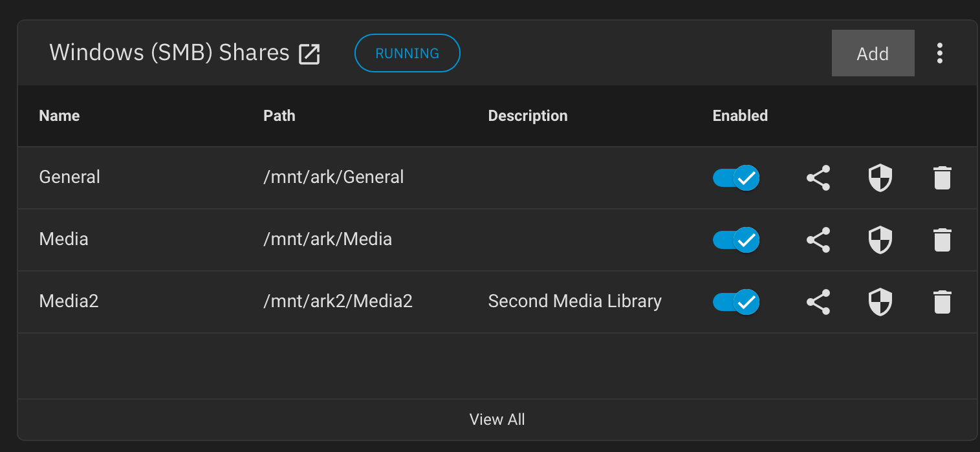This screenshot has width=980, height=452.
Task: Click share ACL icon for Media
Action: click(x=818, y=240)
